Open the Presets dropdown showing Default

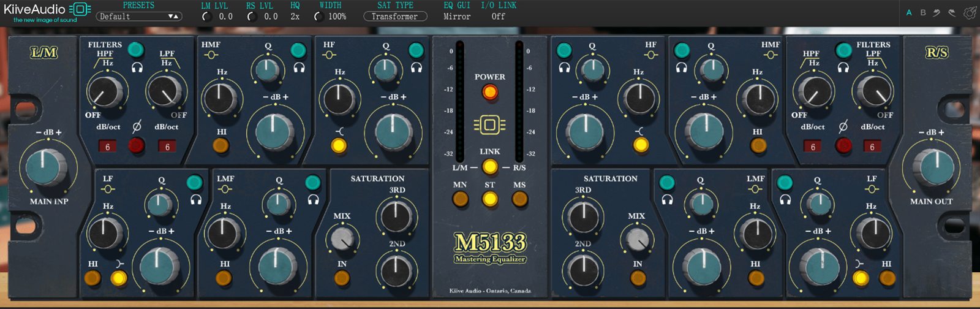point(139,17)
